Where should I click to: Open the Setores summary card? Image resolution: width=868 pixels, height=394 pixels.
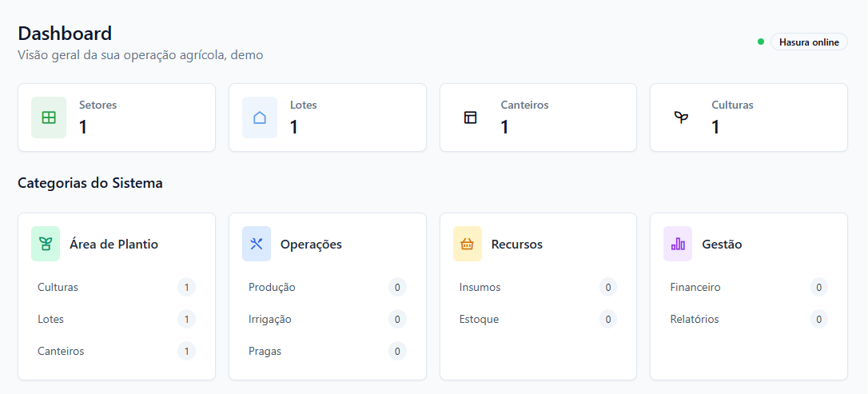(117, 117)
